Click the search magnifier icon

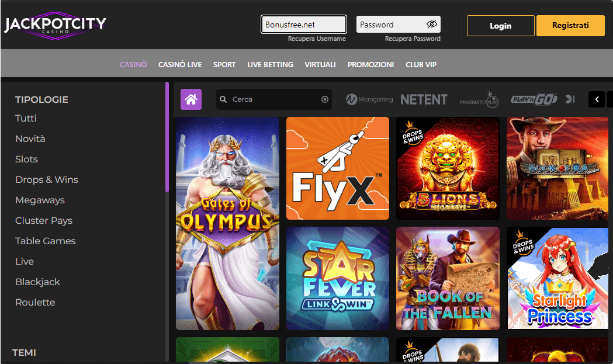(x=223, y=99)
